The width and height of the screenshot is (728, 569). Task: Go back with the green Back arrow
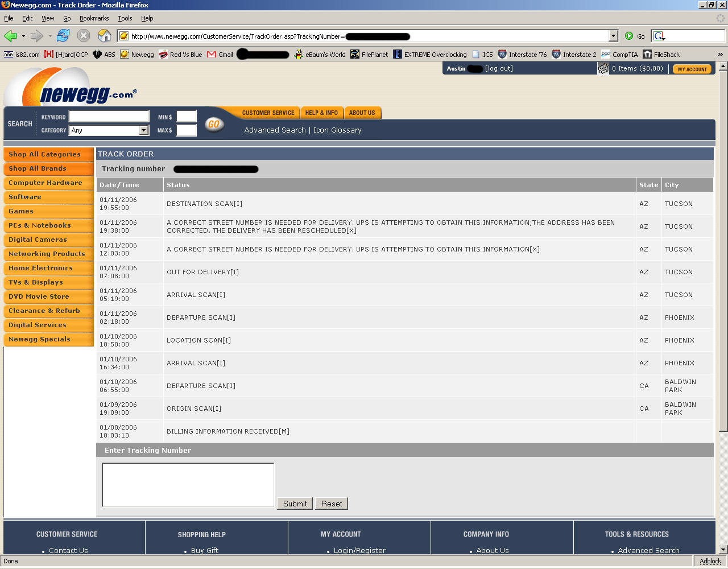click(11, 36)
